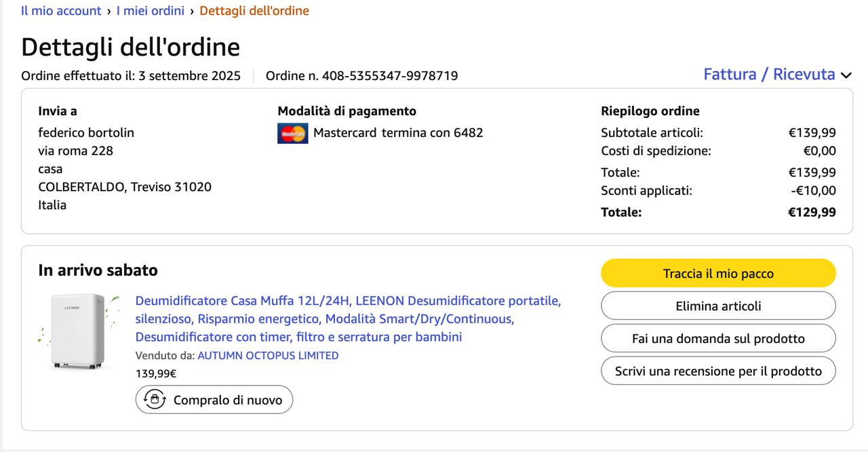Go to Il mio account breadcrumb

coord(61,11)
